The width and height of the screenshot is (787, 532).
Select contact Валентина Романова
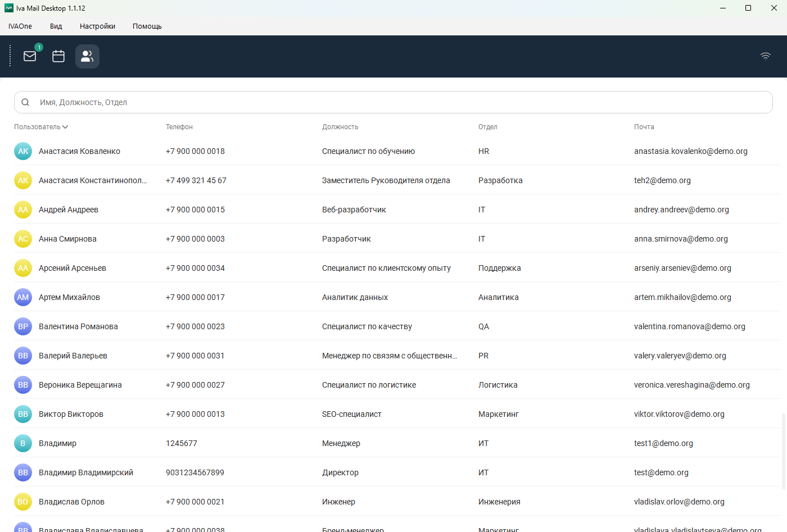pos(78,326)
